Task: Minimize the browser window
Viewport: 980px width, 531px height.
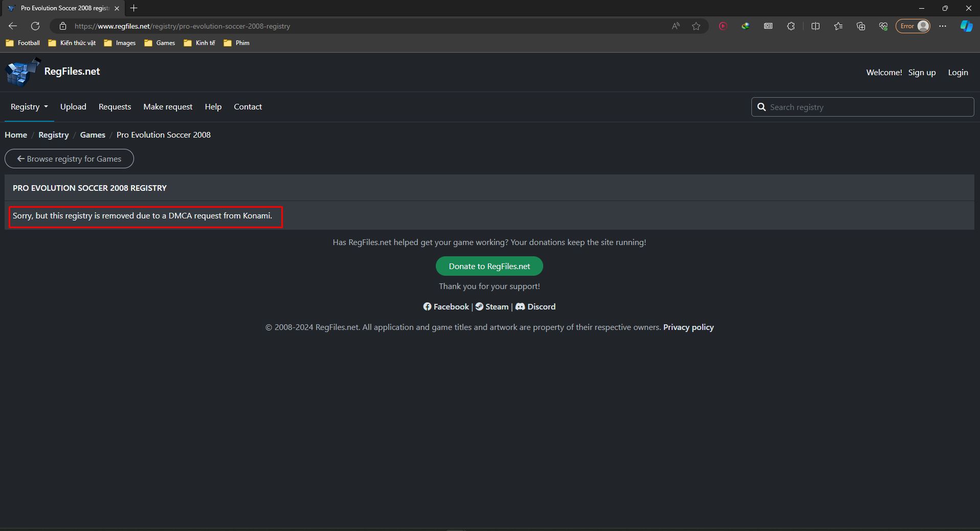Action: 922,8
